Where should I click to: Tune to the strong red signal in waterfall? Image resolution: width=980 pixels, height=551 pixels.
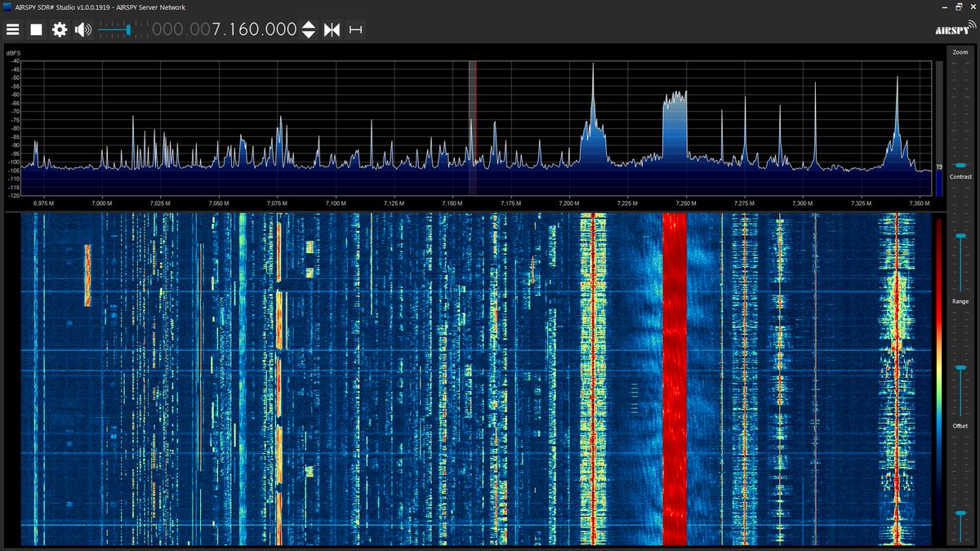[675, 367]
